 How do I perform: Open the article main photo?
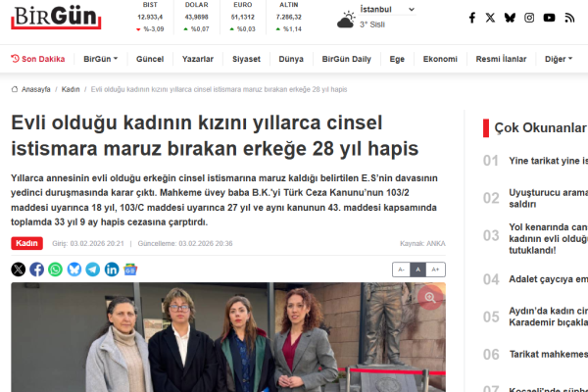(228, 337)
